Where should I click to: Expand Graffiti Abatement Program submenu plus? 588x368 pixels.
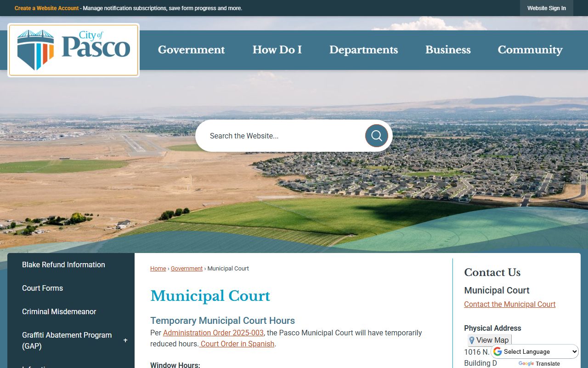click(x=125, y=340)
